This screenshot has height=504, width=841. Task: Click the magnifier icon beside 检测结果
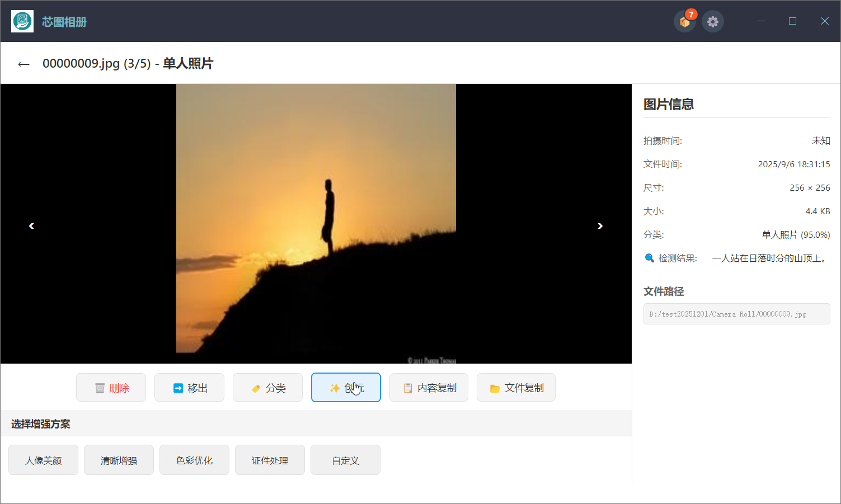tap(649, 258)
